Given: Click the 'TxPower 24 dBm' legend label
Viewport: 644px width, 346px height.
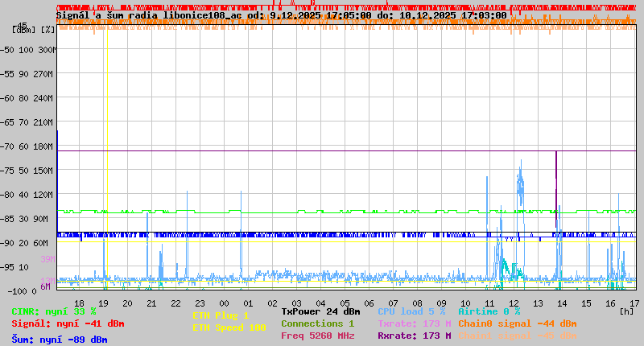Looking at the screenshot, I should pyautogui.click(x=320, y=311).
